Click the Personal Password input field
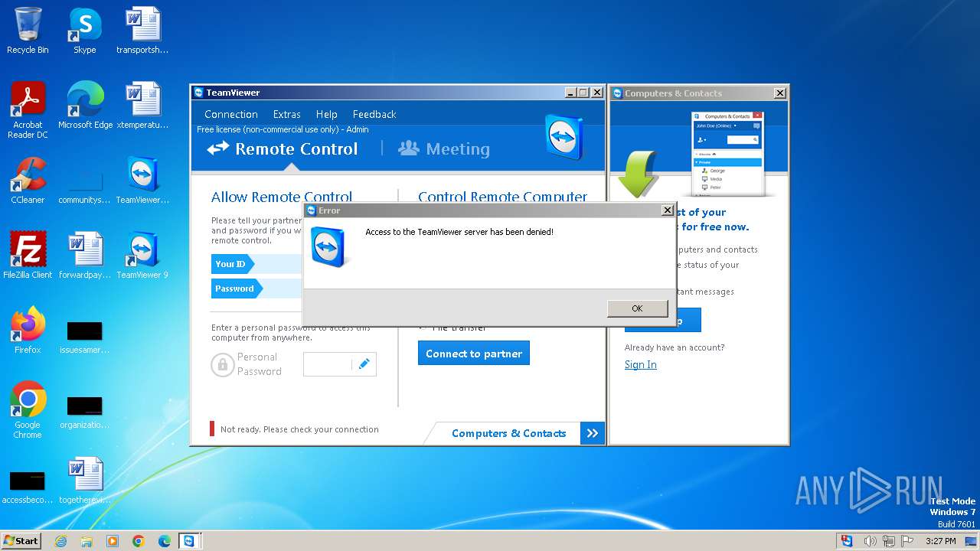 coord(328,364)
